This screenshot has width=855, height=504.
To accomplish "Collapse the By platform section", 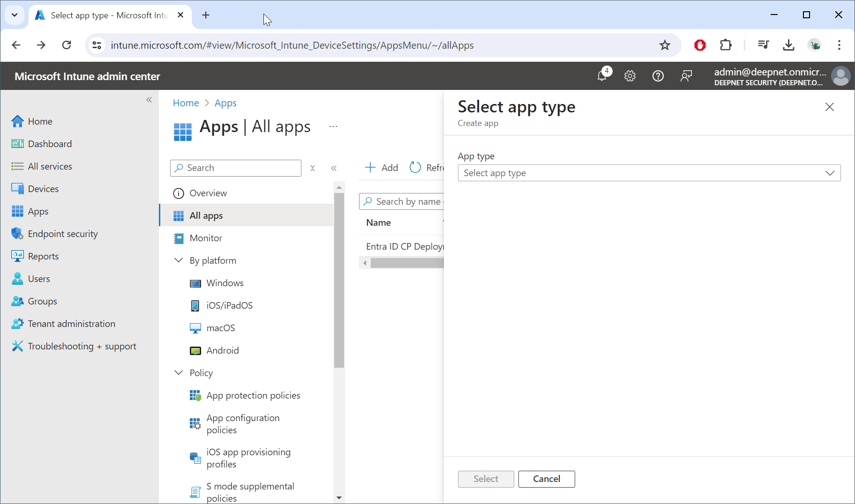I will (179, 260).
